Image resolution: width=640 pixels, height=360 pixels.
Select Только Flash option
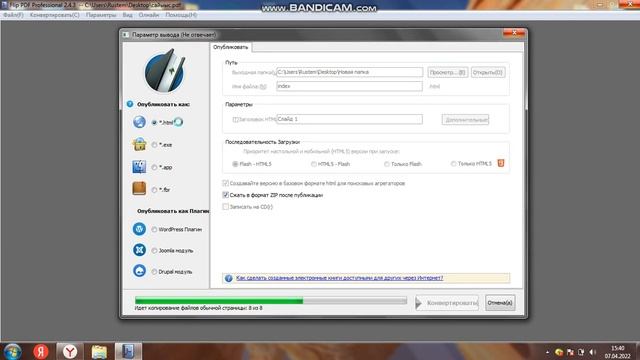coord(387,164)
